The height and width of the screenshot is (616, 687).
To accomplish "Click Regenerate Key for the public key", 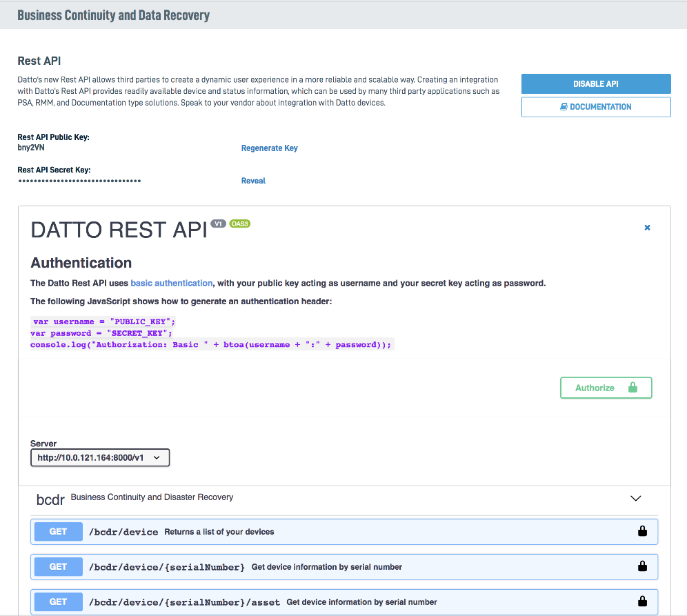I will 269,148.
